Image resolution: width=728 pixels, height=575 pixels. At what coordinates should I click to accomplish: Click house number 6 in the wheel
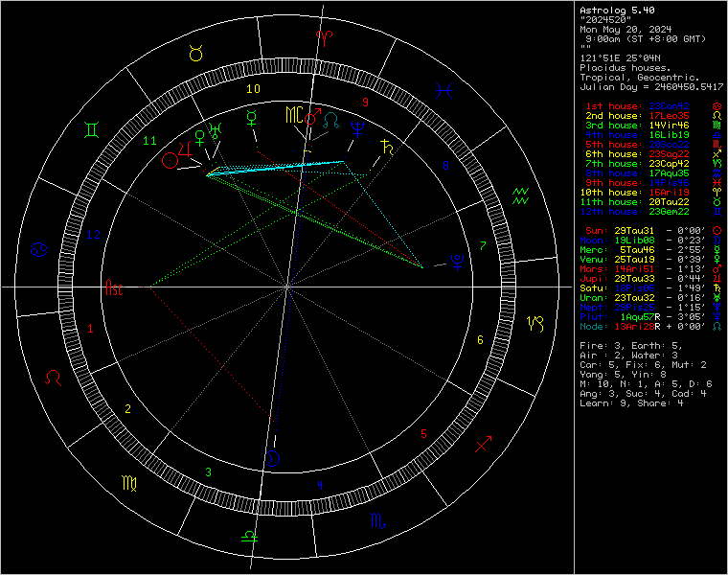(480, 340)
